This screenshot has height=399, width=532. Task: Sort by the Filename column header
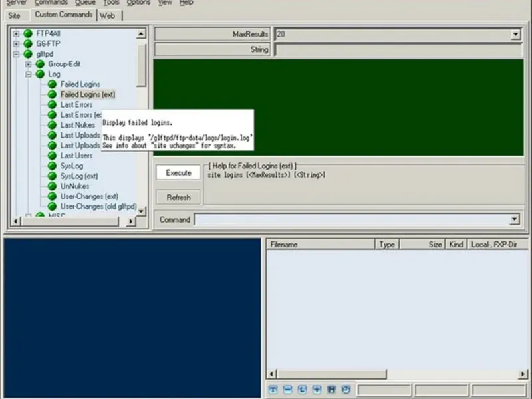[320, 244]
